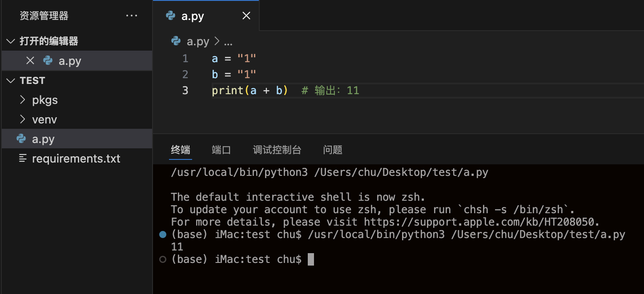Close the a.py editor tab
The height and width of the screenshot is (294, 644).
[246, 16]
